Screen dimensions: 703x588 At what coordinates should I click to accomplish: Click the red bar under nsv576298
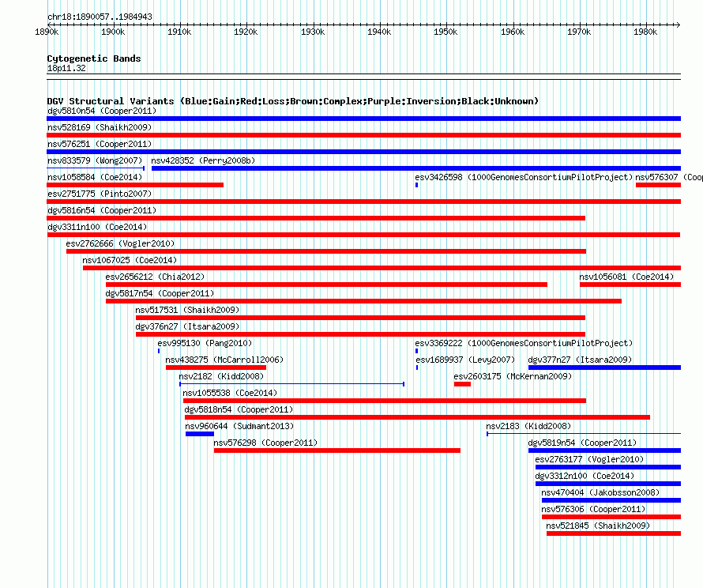pos(337,450)
